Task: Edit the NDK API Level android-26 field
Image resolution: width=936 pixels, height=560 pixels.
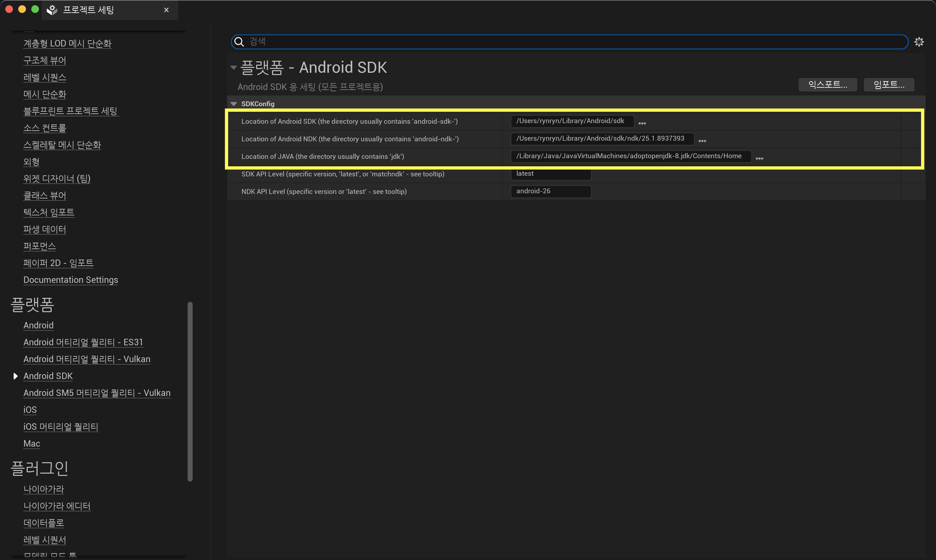Action: click(x=551, y=191)
